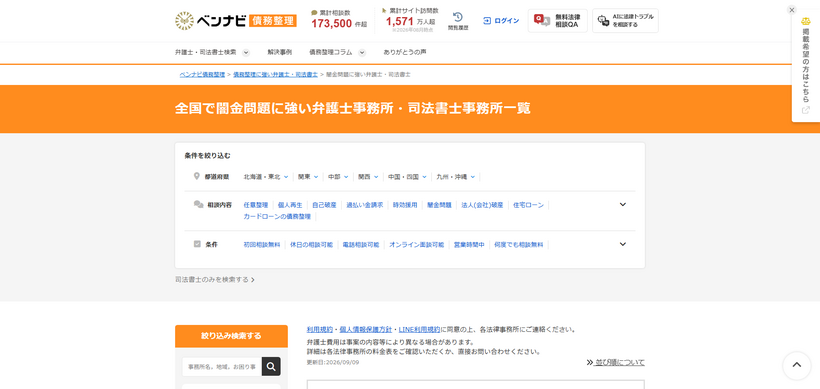This screenshot has height=389, width=820.
Task: Expand the 関西 region dropdown
Action: [x=368, y=177]
